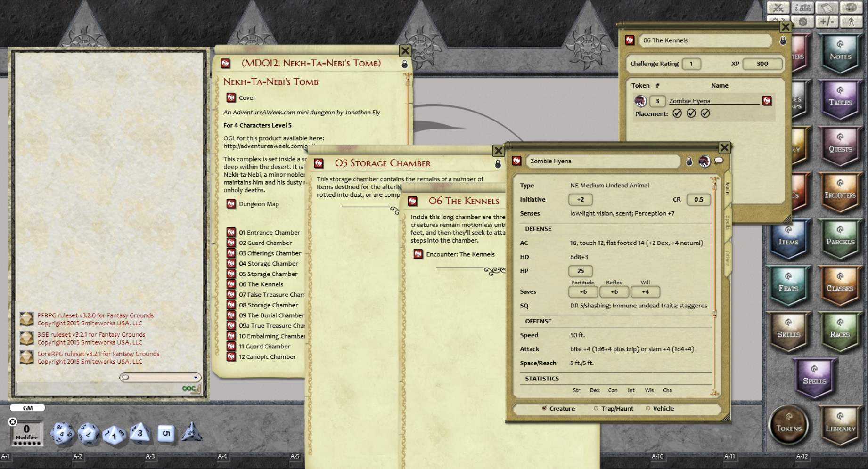Screen dimensions: 868x469
Task: Open the chat channel dropdown
Action: tap(195, 377)
